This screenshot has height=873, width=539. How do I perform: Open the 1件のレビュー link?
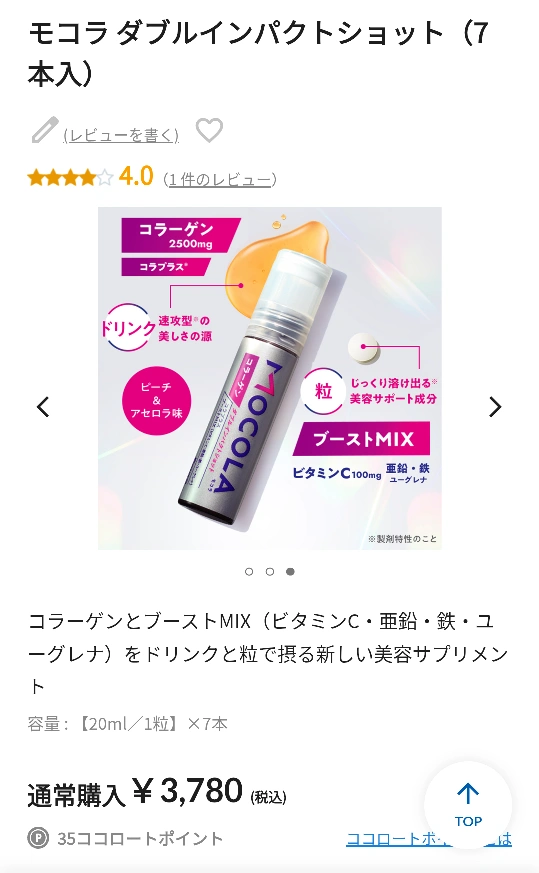click(220, 179)
